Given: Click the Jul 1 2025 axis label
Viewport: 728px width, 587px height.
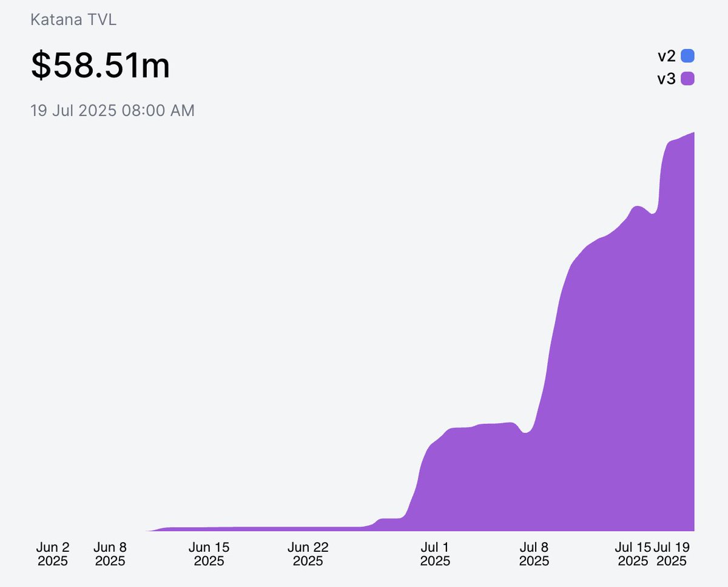Looking at the screenshot, I should coord(435,554).
